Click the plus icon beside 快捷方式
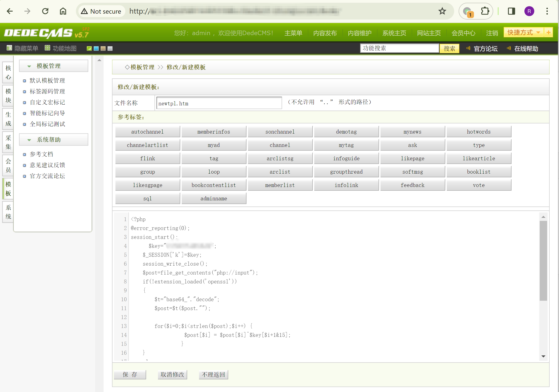Screen dimensions: 559x392 pyautogui.click(x=548, y=32)
